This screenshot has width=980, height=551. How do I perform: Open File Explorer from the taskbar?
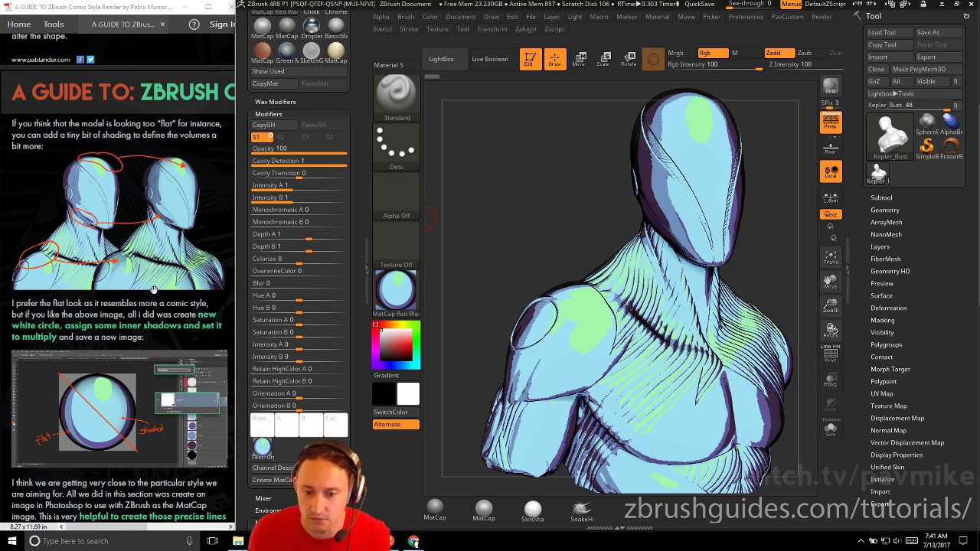click(x=238, y=541)
